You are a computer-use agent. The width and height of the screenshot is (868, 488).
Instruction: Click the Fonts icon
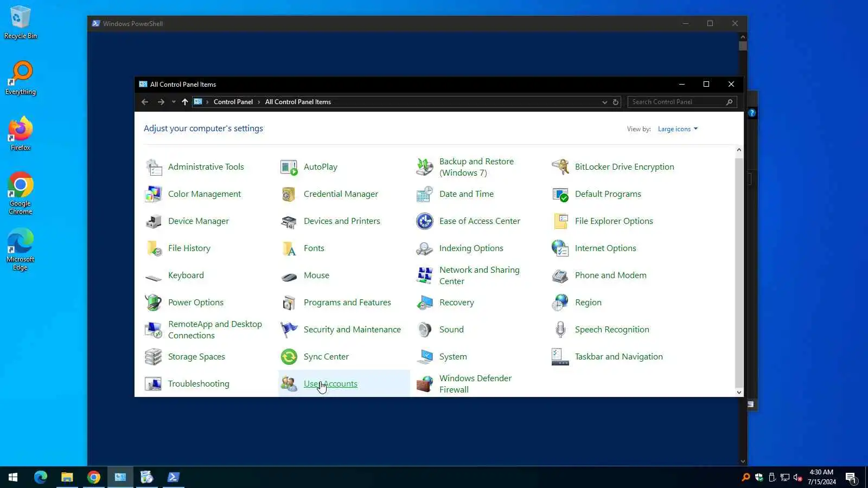click(289, 248)
